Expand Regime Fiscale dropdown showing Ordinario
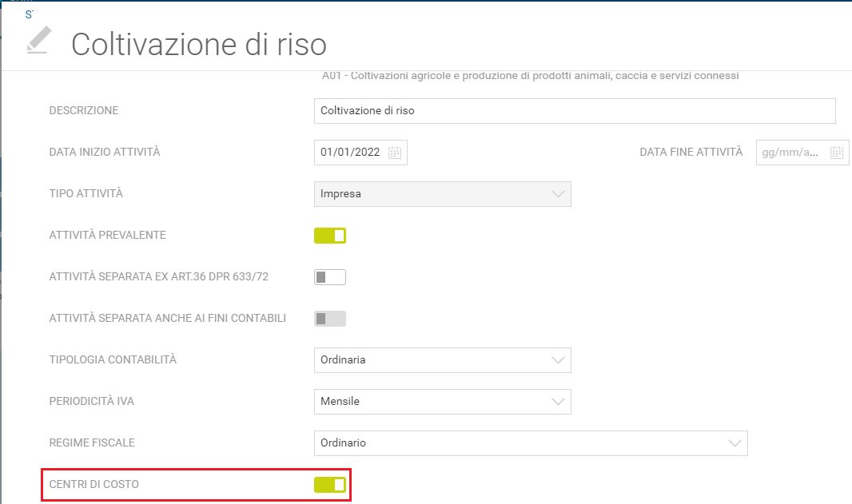This screenshot has width=852, height=504. pos(531,443)
